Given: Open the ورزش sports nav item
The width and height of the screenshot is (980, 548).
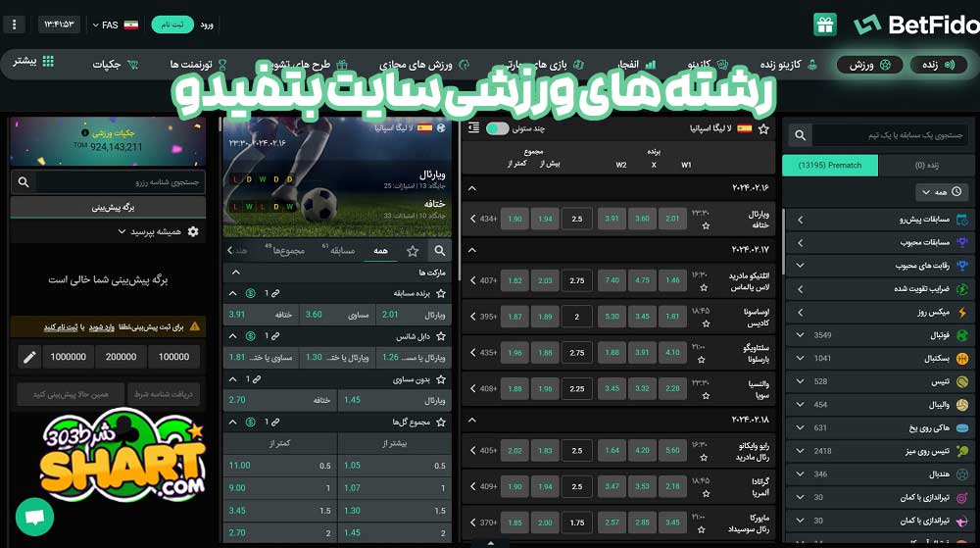Looking at the screenshot, I should (x=869, y=65).
